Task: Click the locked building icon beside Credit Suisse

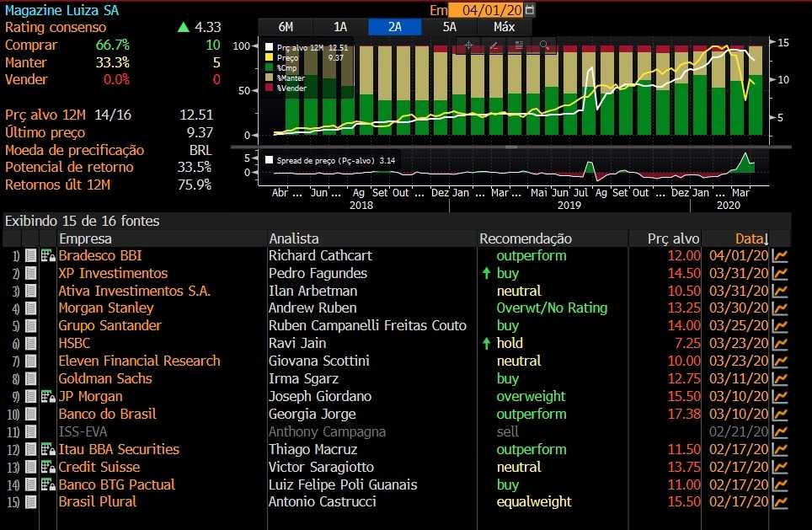Action: [x=48, y=467]
